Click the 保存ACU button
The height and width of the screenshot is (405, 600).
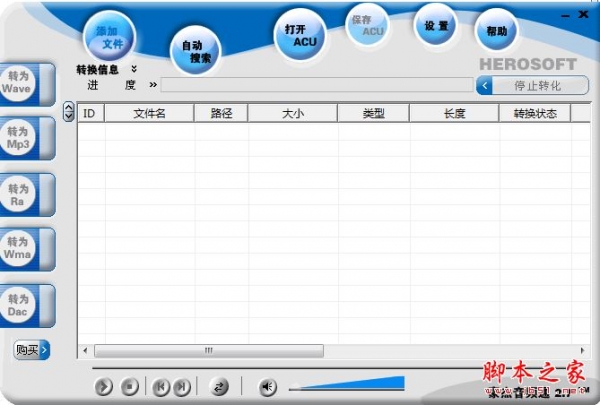[x=367, y=26]
